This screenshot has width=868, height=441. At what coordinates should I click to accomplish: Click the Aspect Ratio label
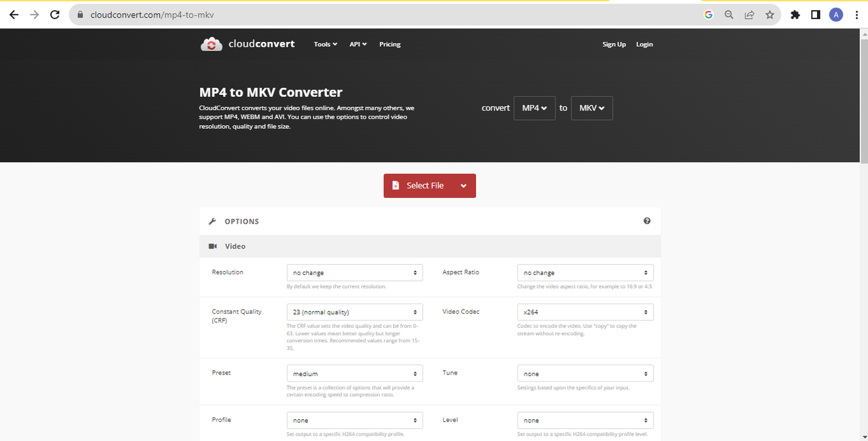click(x=461, y=272)
